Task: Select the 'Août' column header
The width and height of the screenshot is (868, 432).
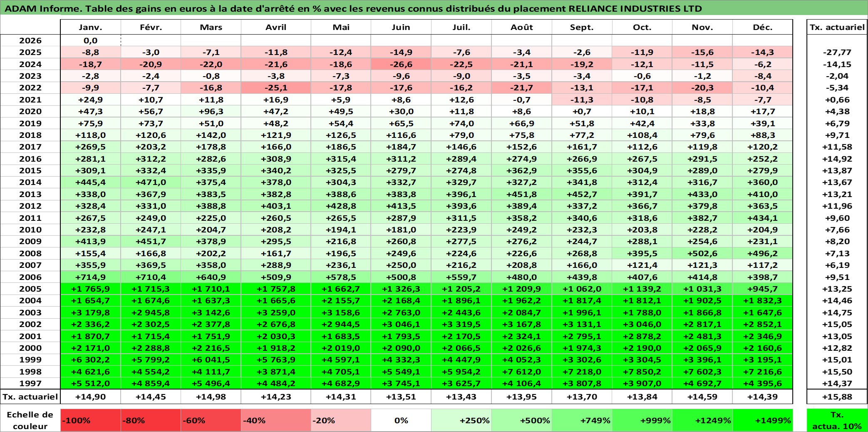Action: [x=522, y=27]
